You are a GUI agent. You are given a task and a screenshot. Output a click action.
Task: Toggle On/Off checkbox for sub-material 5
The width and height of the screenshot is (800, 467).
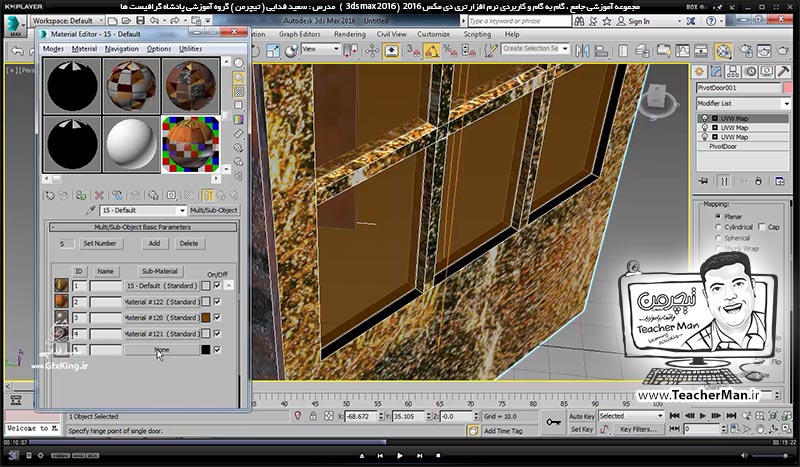click(x=218, y=350)
